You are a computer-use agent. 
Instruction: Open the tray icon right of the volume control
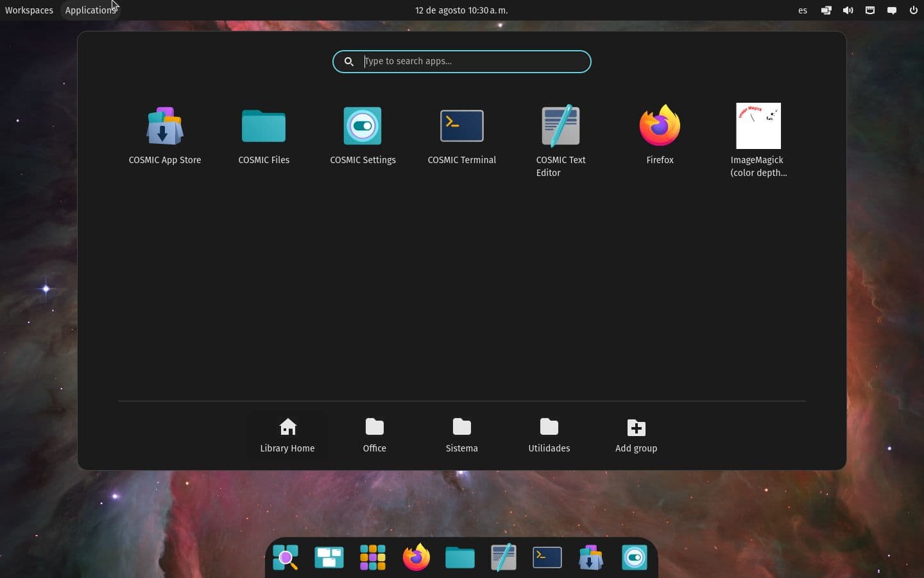pos(870,10)
